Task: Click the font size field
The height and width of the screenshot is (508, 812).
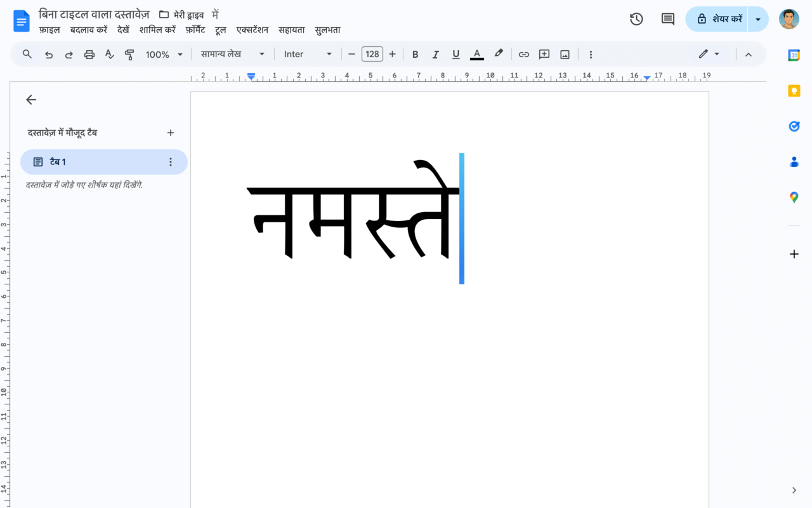Action: (372, 54)
